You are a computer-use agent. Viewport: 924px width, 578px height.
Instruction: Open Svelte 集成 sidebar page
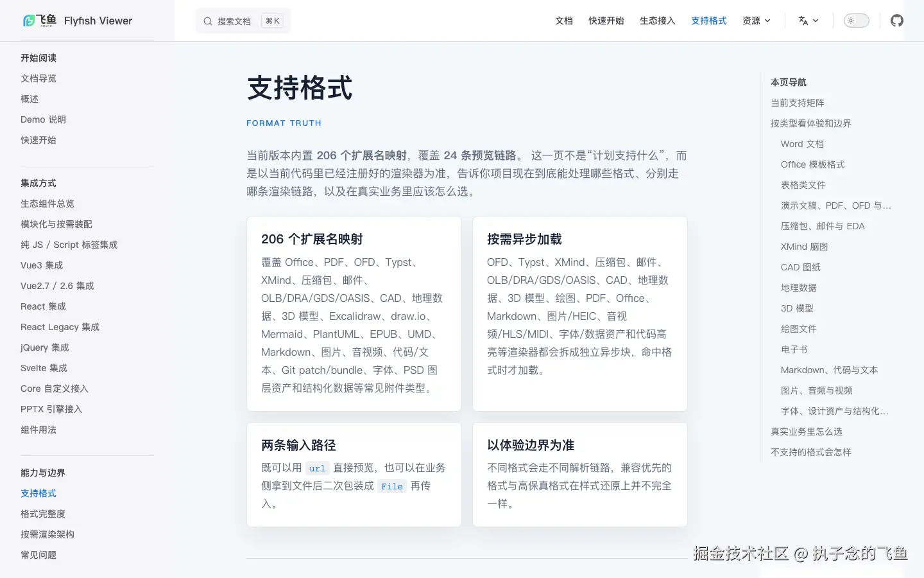44,368
